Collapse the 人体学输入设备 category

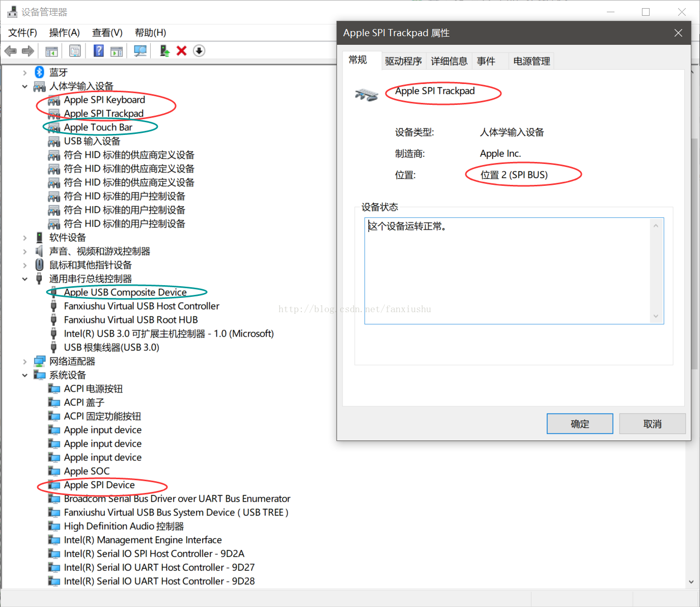pyautogui.click(x=24, y=87)
